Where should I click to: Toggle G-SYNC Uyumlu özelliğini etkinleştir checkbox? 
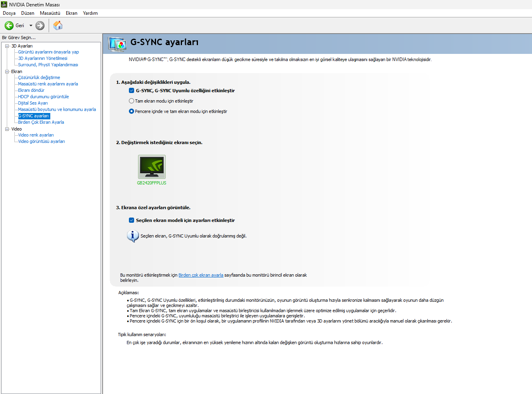pos(131,91)
